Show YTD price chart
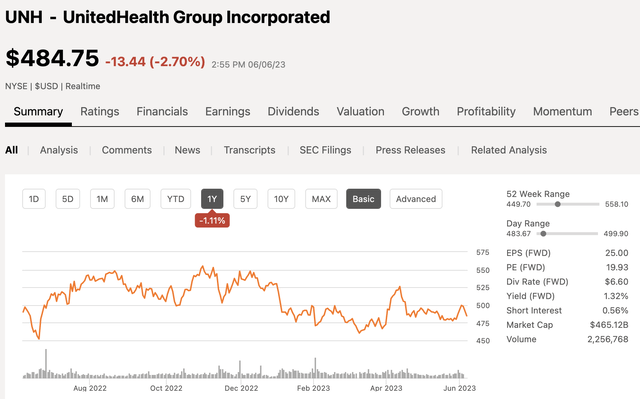 (x=176, y=199)
